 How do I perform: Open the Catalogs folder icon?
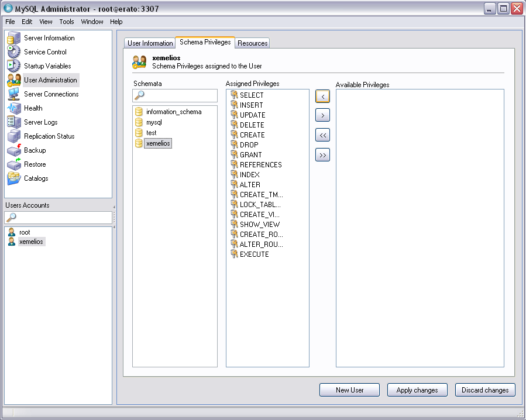click(14, 178)
